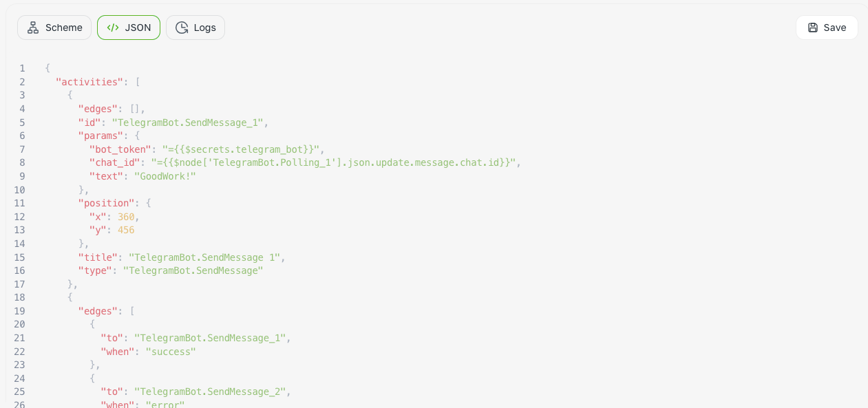Place cursor on the "activities" key
This screenshot has height=408, width=868.
point(89,82)
